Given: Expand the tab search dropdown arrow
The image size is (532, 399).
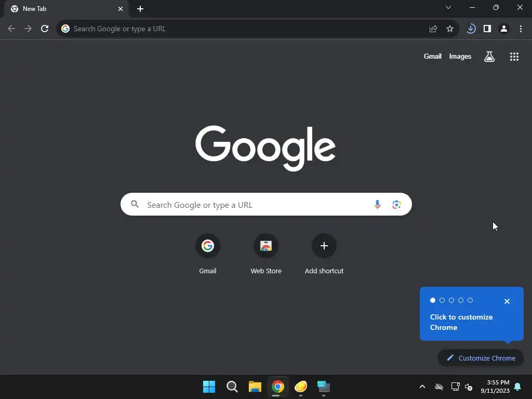Looking at the screenshot, I should 448,7.
